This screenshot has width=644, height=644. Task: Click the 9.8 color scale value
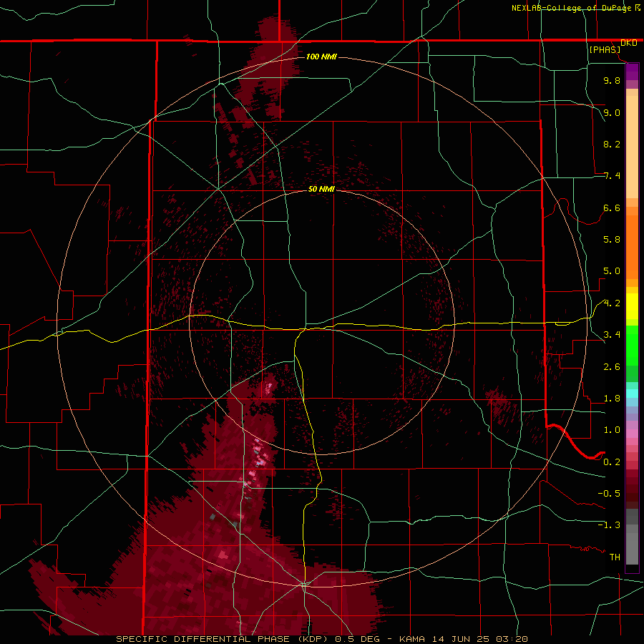coord(612,80)
